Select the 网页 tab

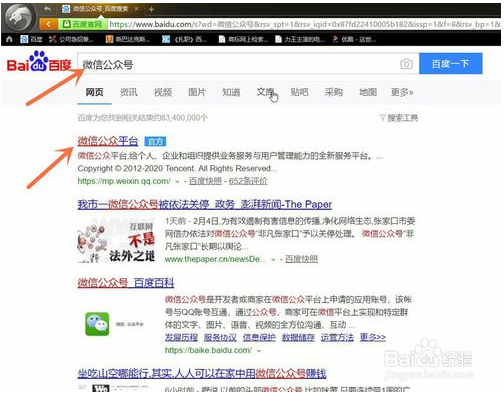(94, 92)
